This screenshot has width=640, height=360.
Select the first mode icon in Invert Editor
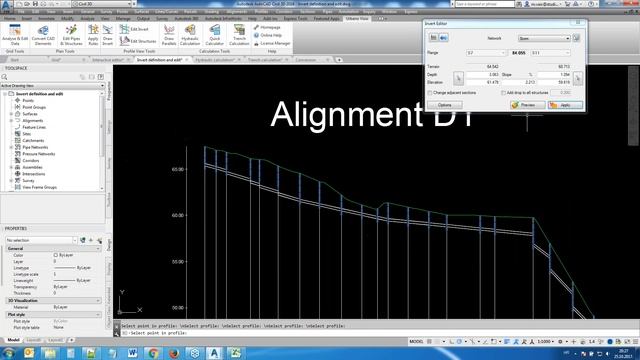coord(433,38)
